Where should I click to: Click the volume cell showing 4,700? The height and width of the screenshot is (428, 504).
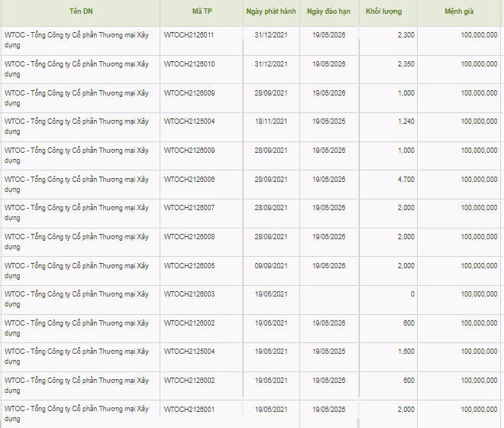click(x=406, y=180)
